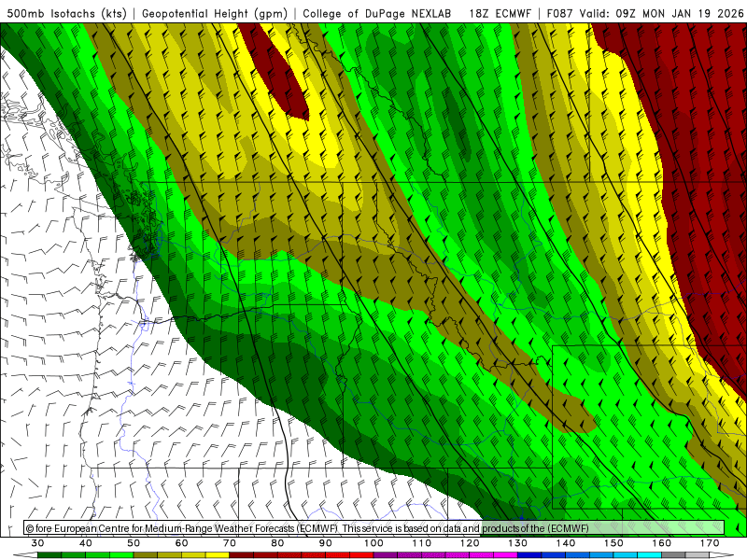Click the 'Valid: 09Z MON JAN 19 2026' text
Image resolution: width=747 pixels, height=560 pixels.
[x=661, y=13]
